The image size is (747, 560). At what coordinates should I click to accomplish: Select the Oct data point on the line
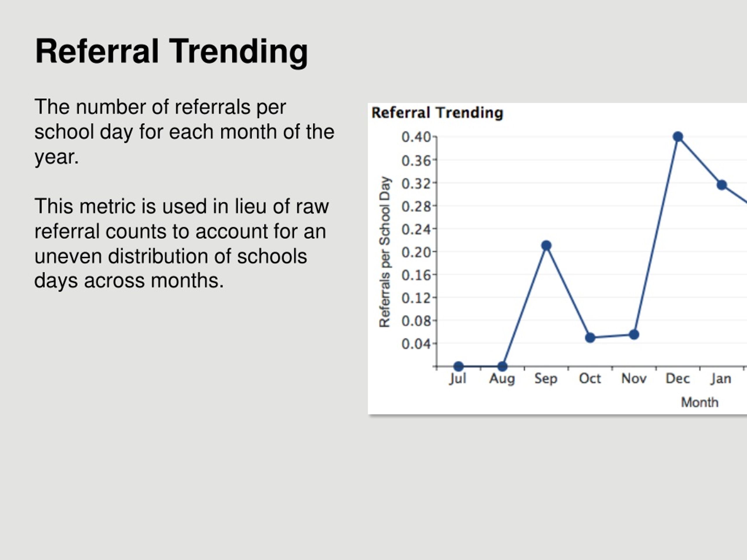[590, 337]
